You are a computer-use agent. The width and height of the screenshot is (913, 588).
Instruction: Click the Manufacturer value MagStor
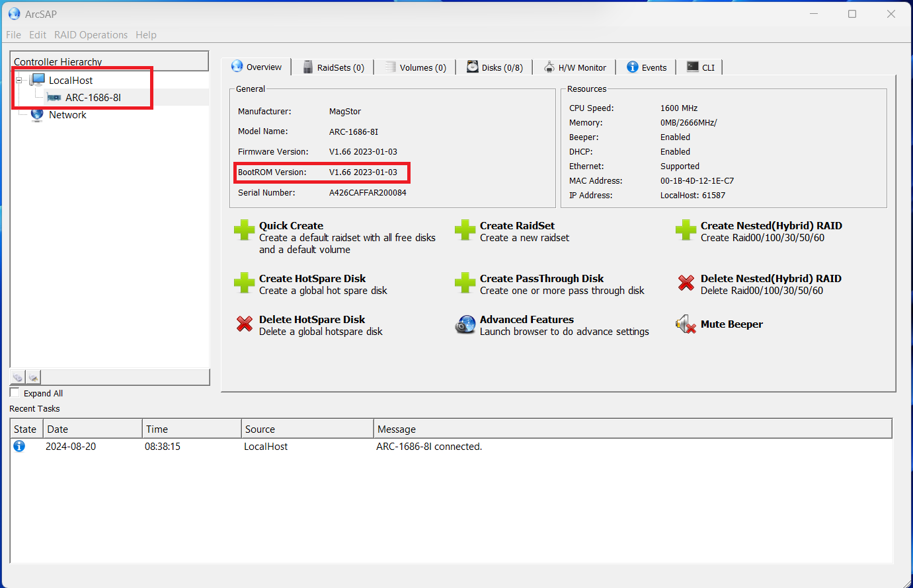[x=345, y=112]
